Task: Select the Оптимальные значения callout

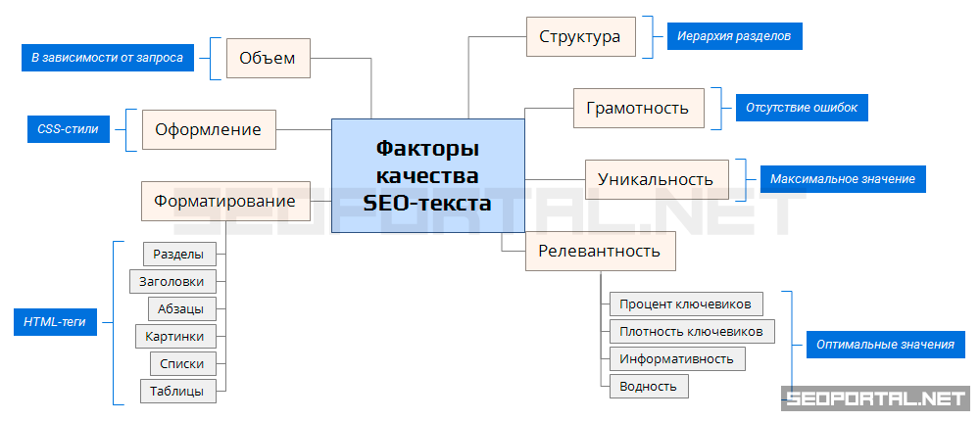Action: [886, 345]
